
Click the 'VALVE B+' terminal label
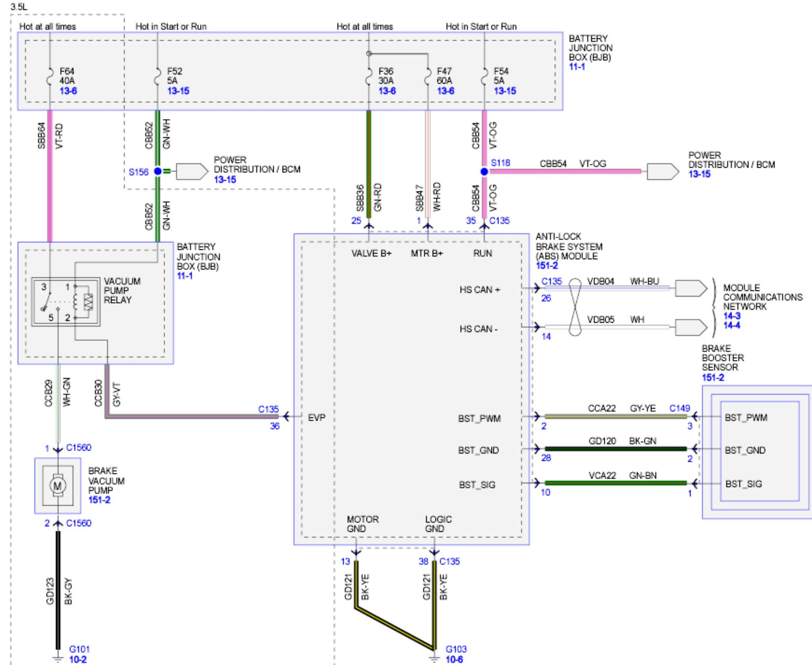click(371, 253)
